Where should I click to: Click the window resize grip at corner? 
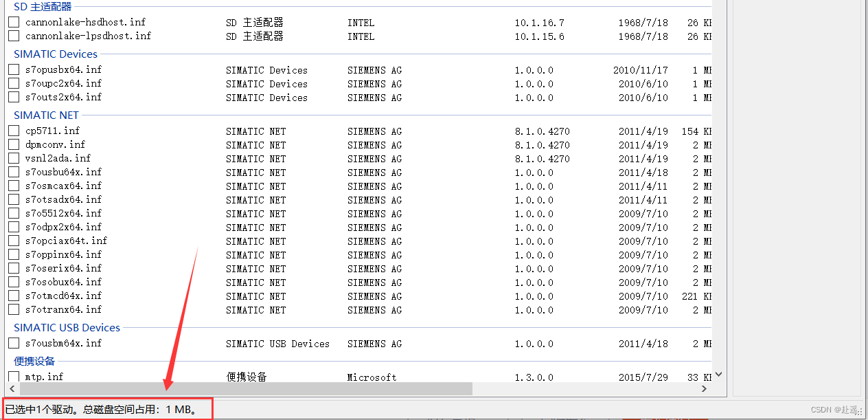click(860, 412)
